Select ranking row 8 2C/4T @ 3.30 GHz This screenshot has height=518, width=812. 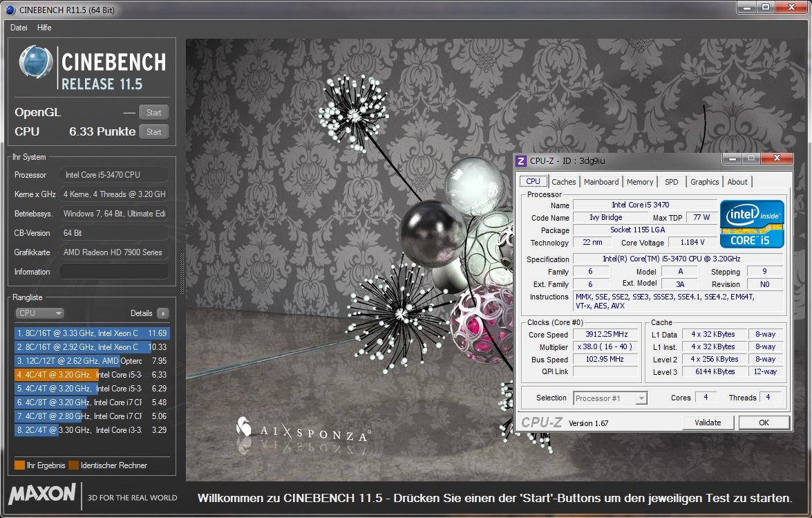pyautogui.click(x=92, y=430)
